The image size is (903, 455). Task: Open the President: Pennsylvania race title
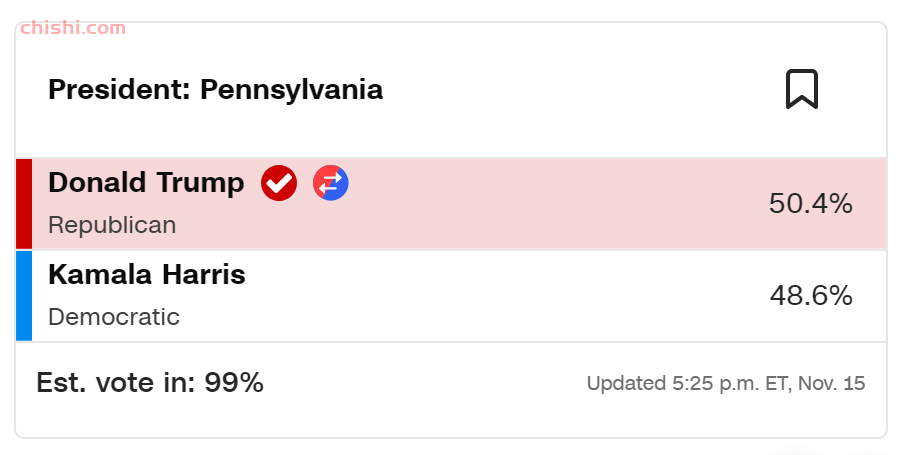pos(215,90)
